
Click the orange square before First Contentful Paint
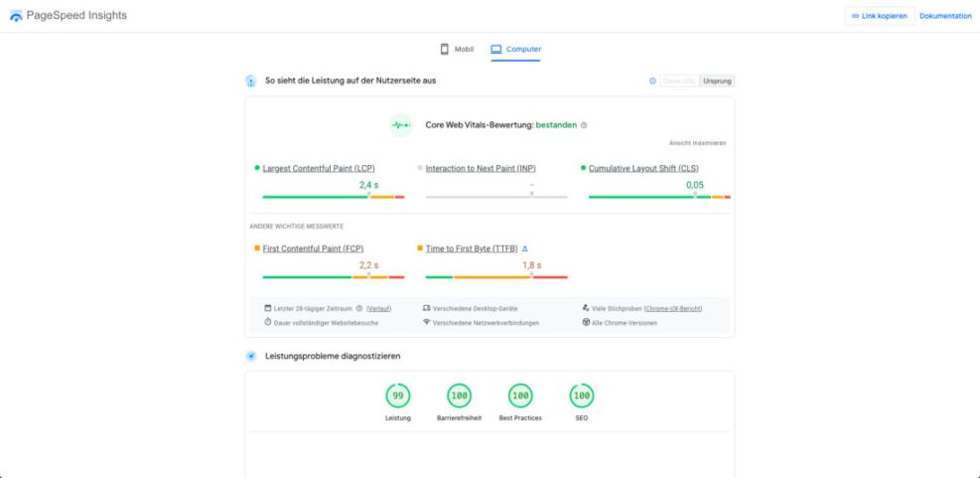(x=257, y=247)
